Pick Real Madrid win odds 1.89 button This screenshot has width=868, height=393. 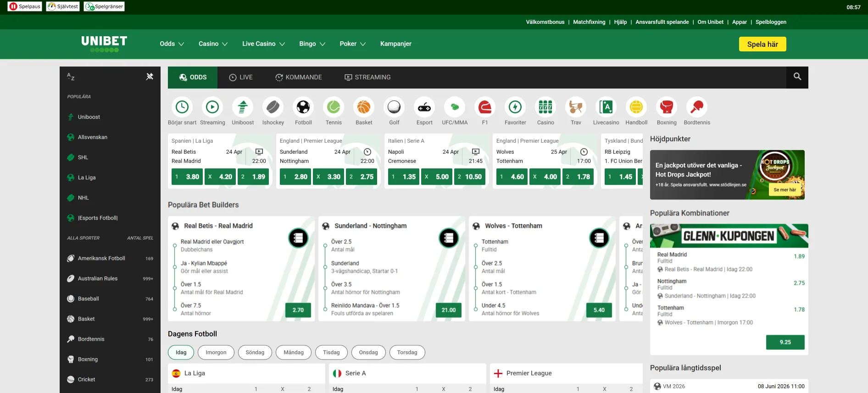(253, 177)
